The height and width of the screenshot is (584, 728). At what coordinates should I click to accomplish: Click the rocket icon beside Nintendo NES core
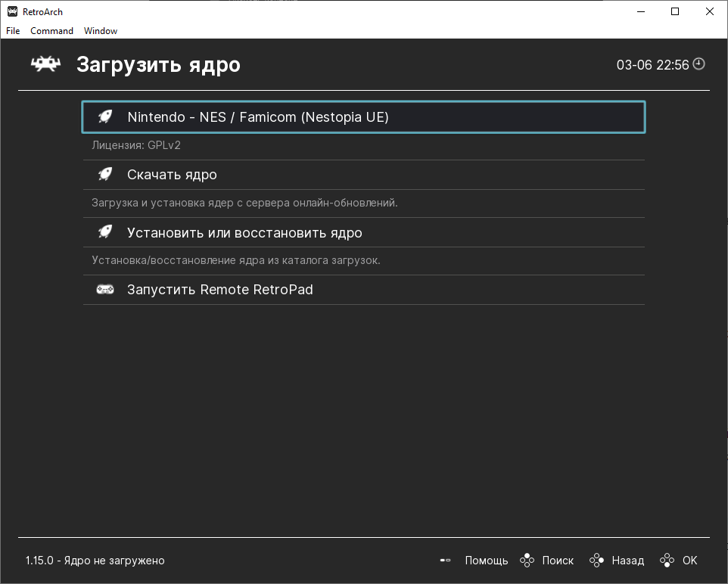click(x=105, y=116)
